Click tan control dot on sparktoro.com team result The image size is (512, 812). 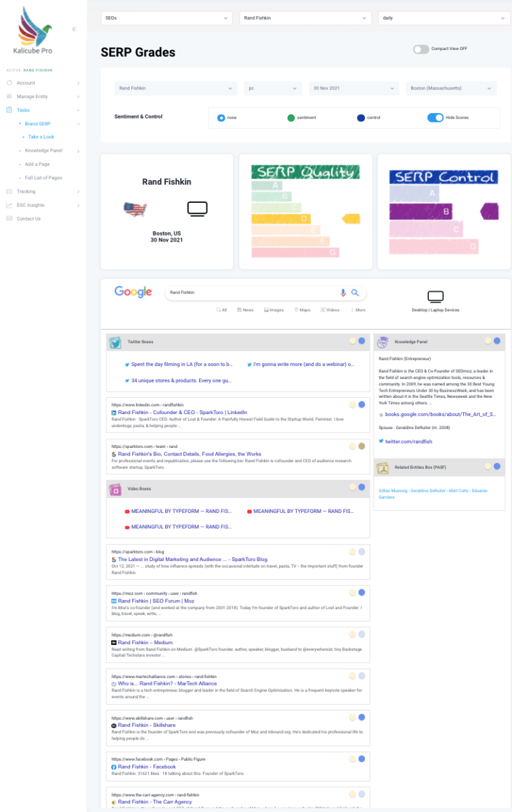[362, 446]
